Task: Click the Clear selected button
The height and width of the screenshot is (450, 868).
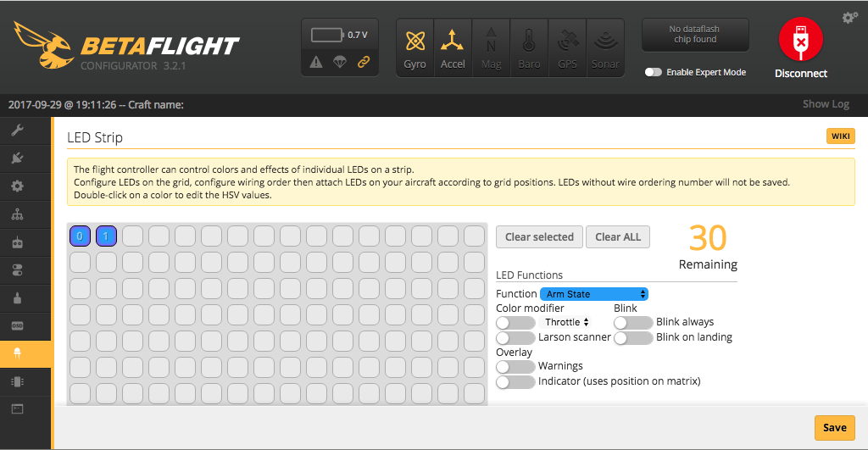Action: pos(539,237)
